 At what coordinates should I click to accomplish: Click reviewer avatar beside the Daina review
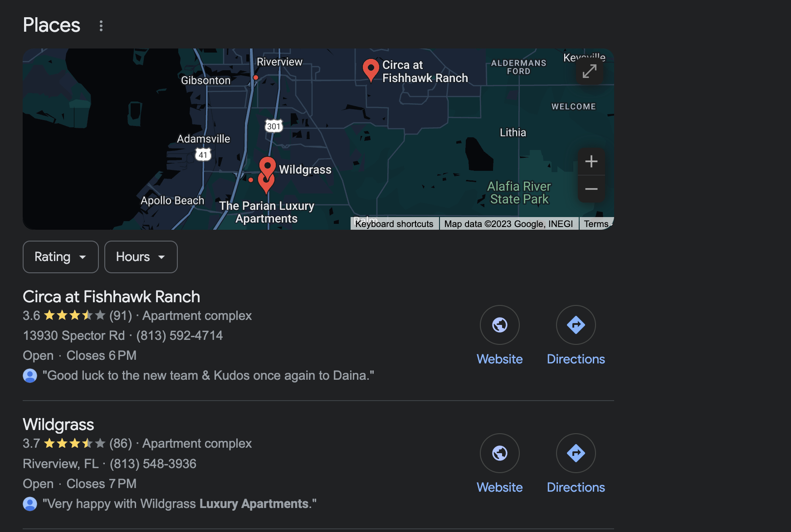click(30, 376)
